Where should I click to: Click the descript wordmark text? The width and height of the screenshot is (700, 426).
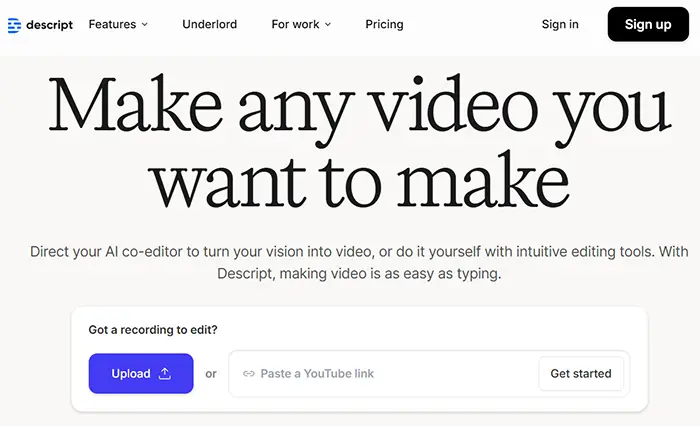[46, 24]
